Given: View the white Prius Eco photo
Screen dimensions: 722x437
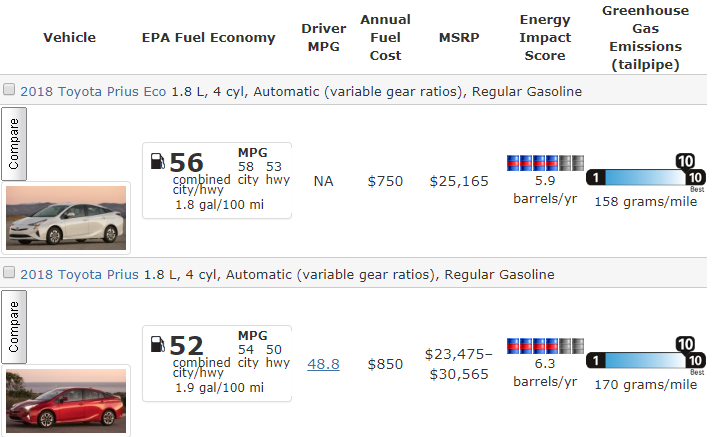Looking at the screenshot, I should coord(66,217).
